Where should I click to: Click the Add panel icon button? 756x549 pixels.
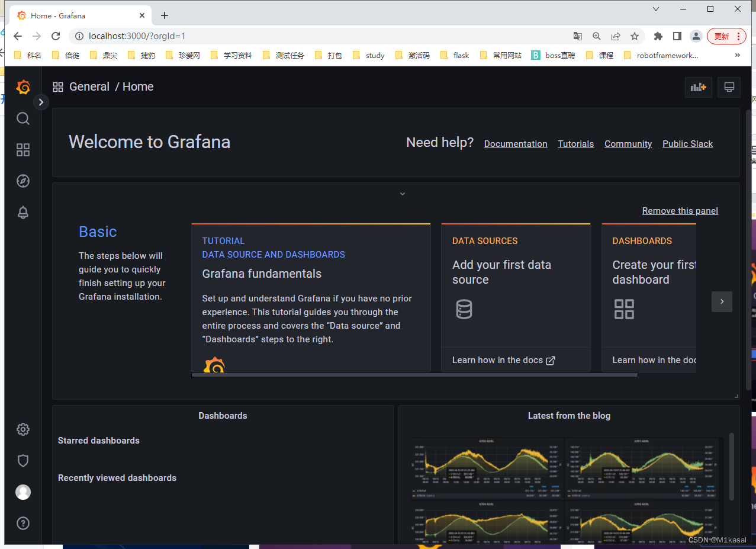[699, 88]
